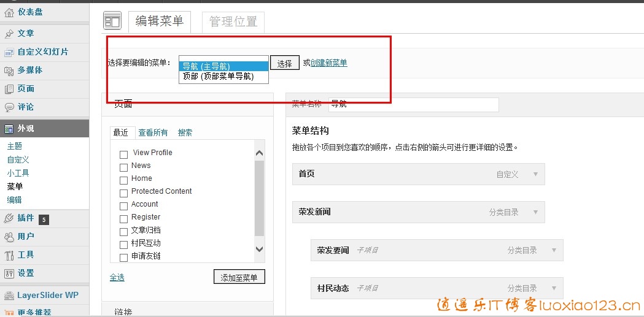Click the pushpin icon beside 文章

9,34
